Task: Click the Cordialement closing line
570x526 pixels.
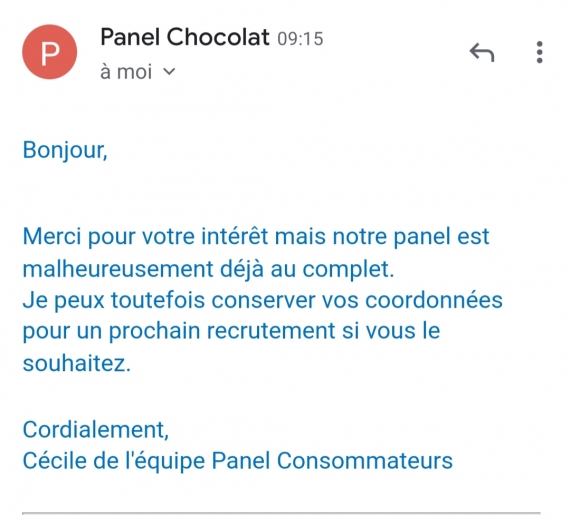Action: (96, 430)
